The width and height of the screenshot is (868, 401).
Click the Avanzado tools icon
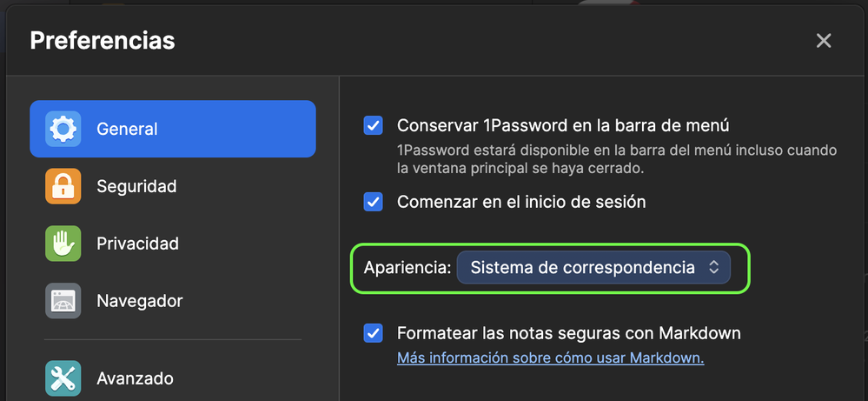pyautogui.click(x=63, y=378)
